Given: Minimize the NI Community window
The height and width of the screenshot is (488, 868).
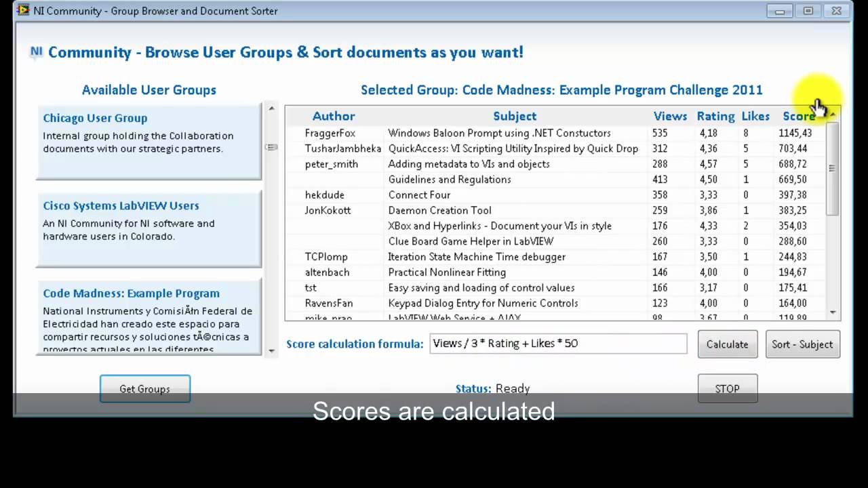Looking at the screenshot, I should pos(780,11).
